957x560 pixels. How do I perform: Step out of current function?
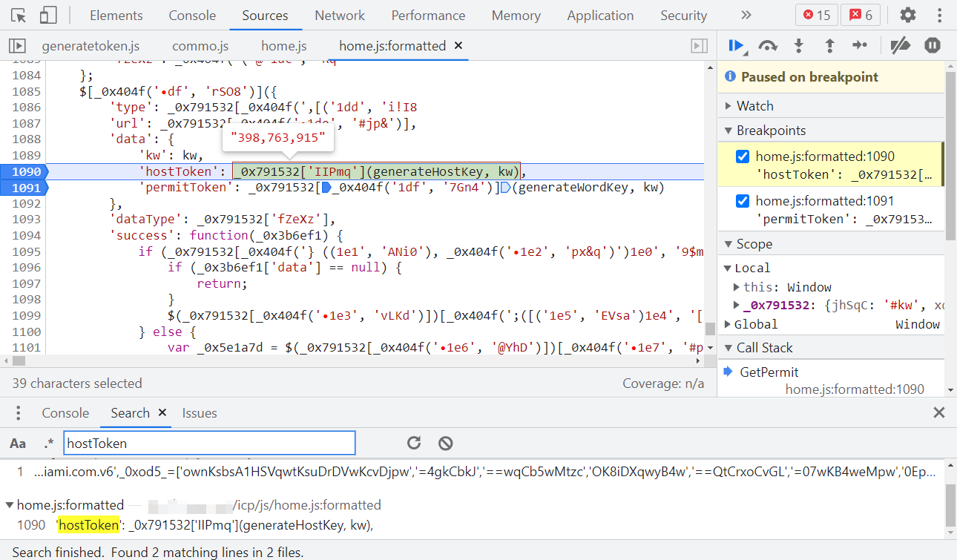click(829, 46)
